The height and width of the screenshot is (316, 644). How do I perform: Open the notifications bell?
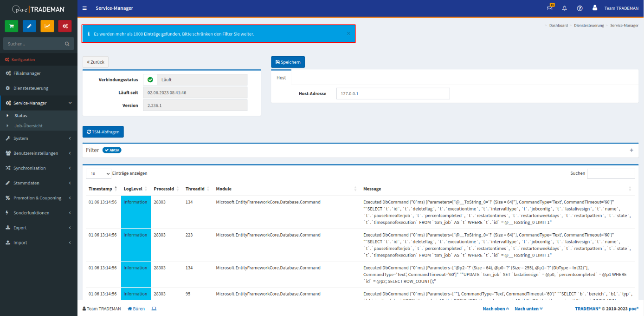click(565, 8)
